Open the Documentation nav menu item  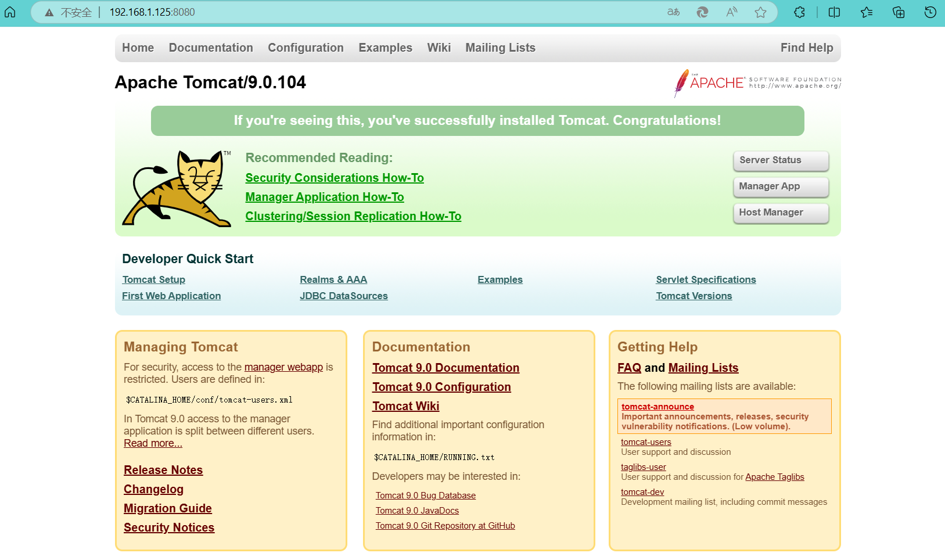[211, 48]
